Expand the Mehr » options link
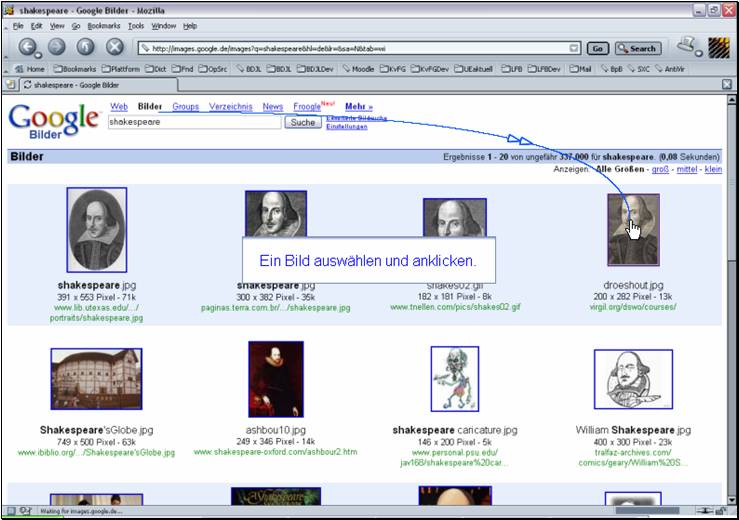 coord(358,106)
